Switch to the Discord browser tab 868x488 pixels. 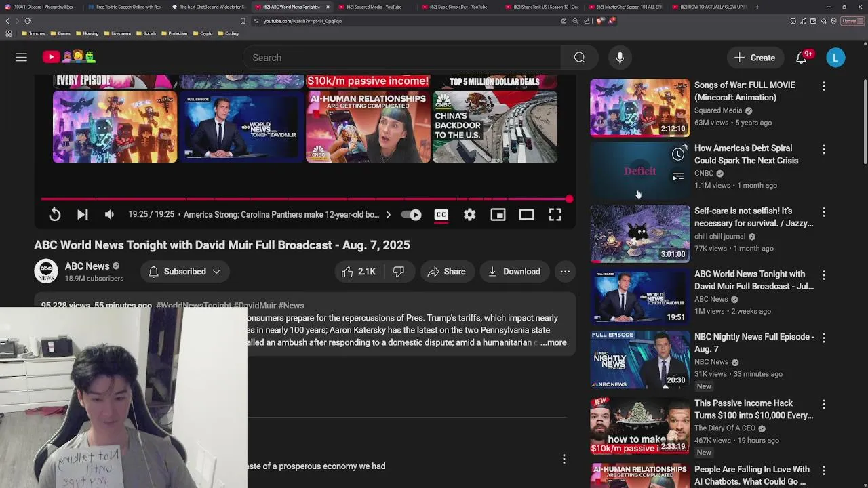click(42, 7)
